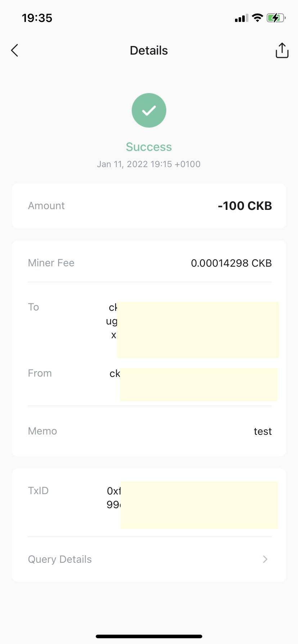This screenshot has width=298, height=644.
Task: Tap the miner fee 0.00014298 CKB value
Action: [231, 263]
